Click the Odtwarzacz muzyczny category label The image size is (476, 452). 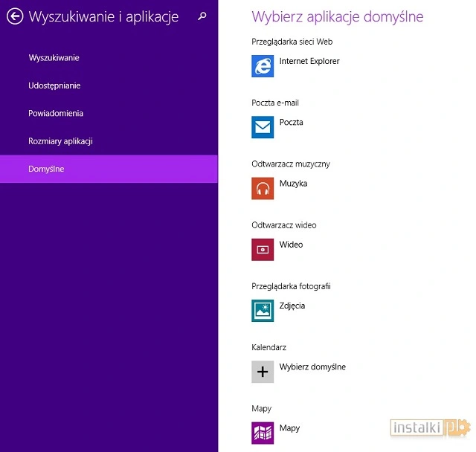coord(291,164)
